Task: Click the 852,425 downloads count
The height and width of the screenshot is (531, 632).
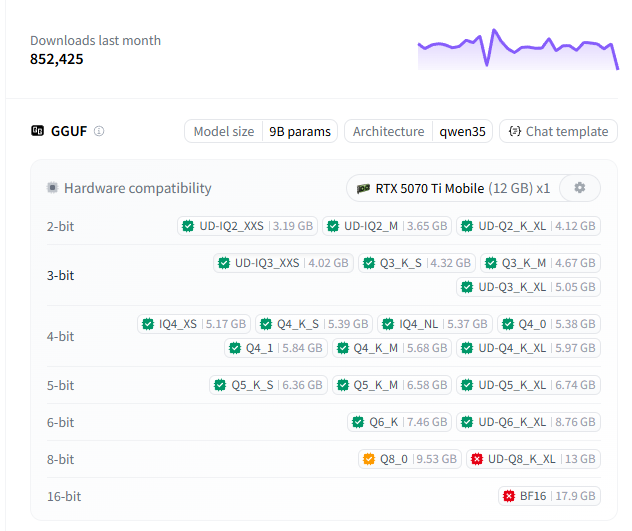Action: (57, 59)
